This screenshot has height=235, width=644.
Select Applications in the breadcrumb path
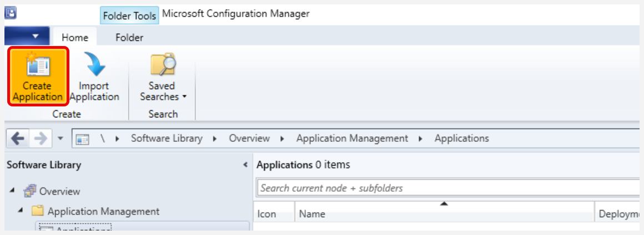coord(462,139)
